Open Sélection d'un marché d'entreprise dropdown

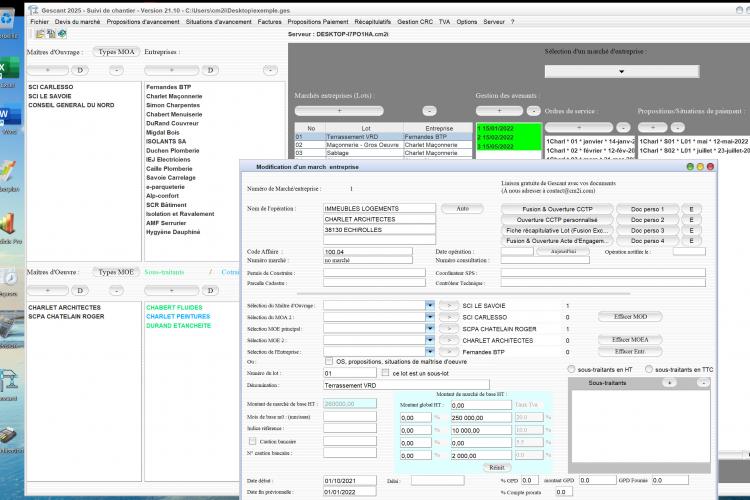(622, 71)
